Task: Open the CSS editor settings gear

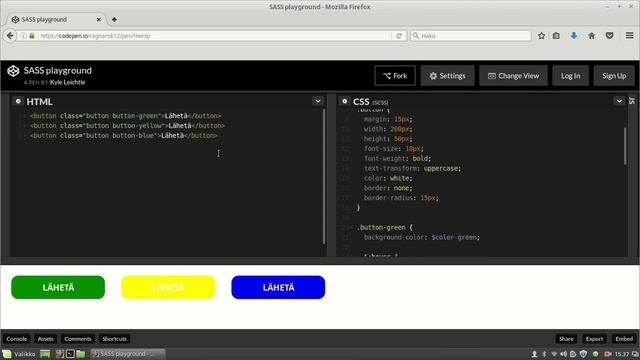Action: click(x=344, y=101)
